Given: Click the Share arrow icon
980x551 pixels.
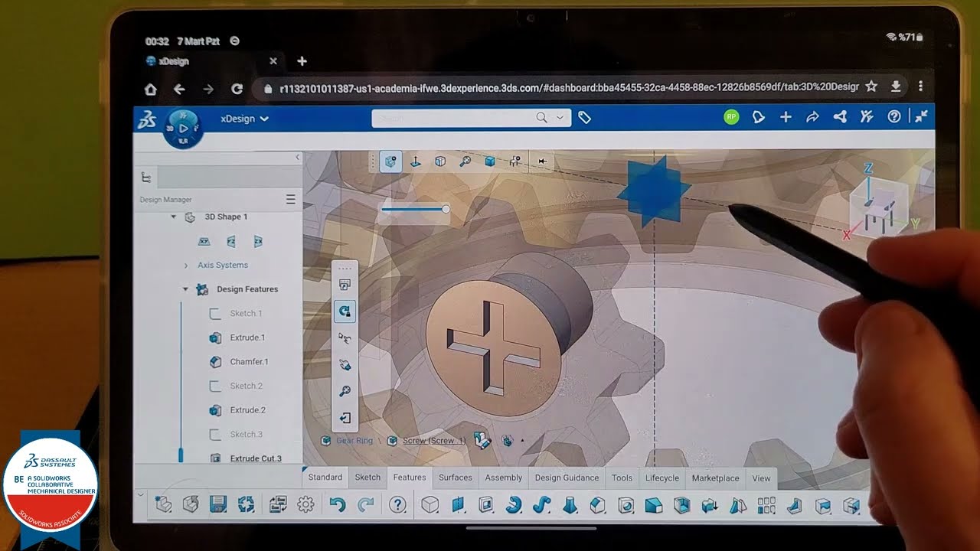Looking at the screenshot, I should pyautogui.click(x=812, y=117).
